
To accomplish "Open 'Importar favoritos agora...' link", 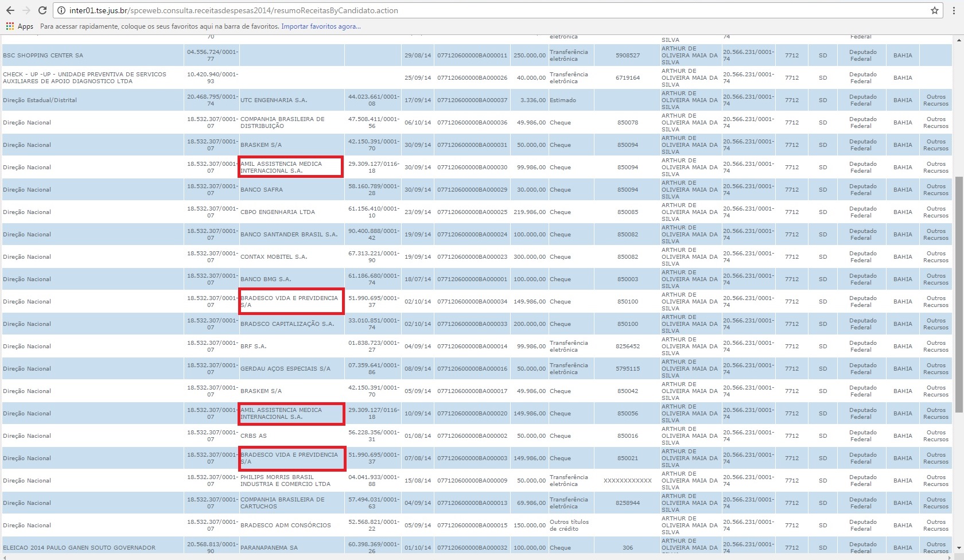I will pos(321,26).
